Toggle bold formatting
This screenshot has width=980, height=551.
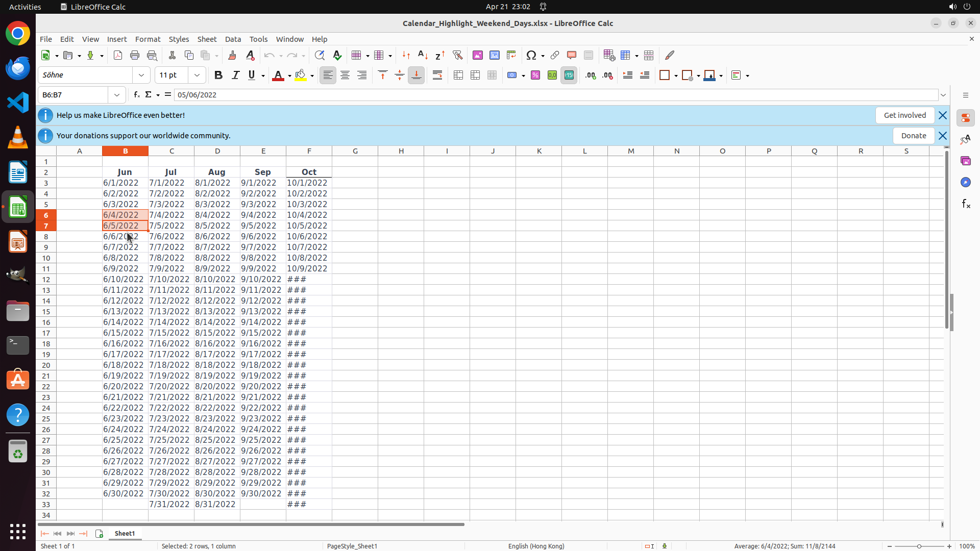[x=218, y=76]
